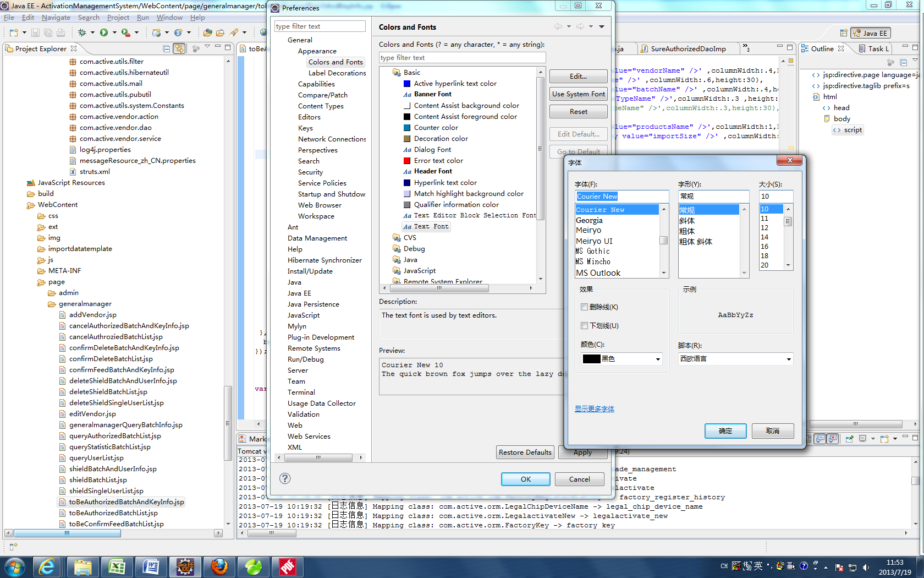Open the Display Selected Console dropdown arrow
Viewport: 924px width, 578px height.
873,439
